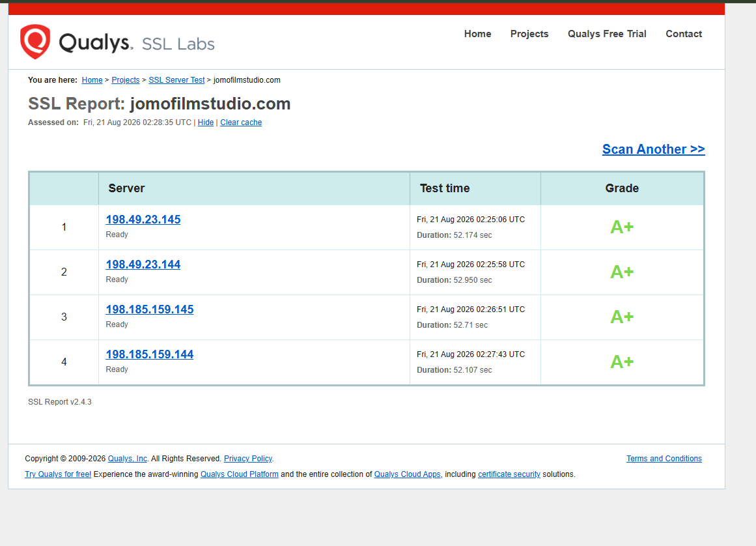Click the Hide link under report title

click(205, 122)
